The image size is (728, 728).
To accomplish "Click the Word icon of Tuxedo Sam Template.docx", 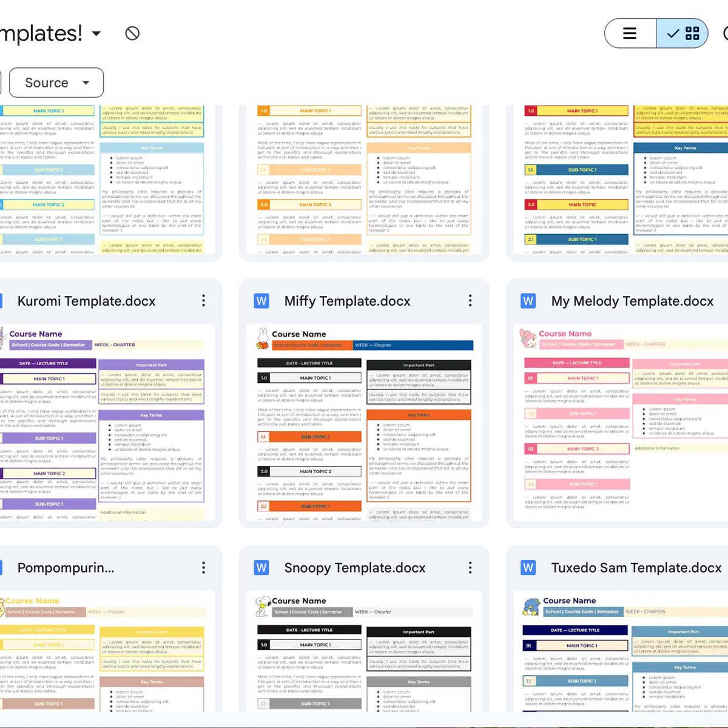I will [x=528, y=568].
